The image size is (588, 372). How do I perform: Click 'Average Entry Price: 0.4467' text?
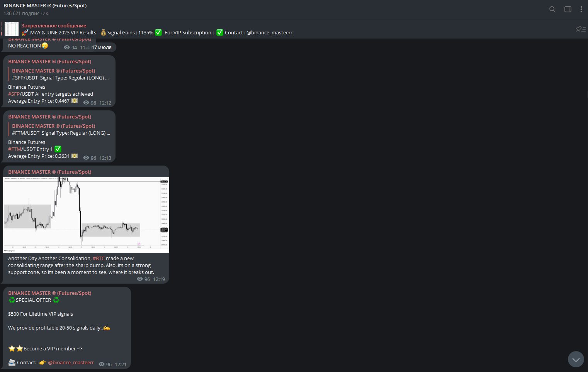[x=39, y=101]
